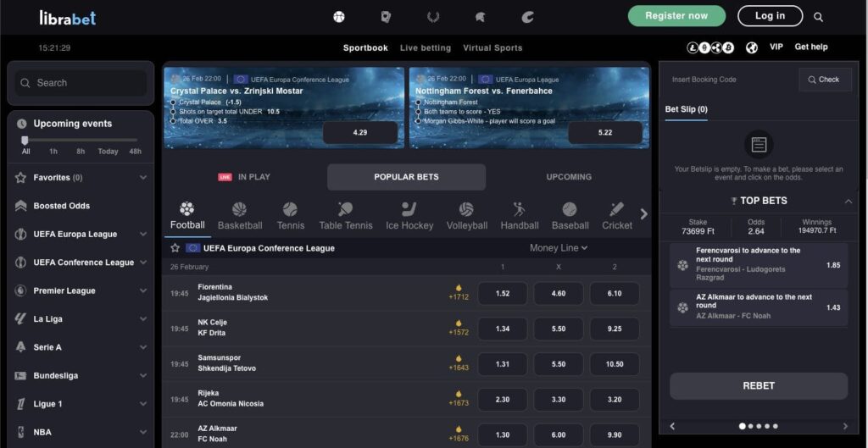Screen dimensions: 868x448
Task: Click the La Liga logo icon
Action: point(20,318)
